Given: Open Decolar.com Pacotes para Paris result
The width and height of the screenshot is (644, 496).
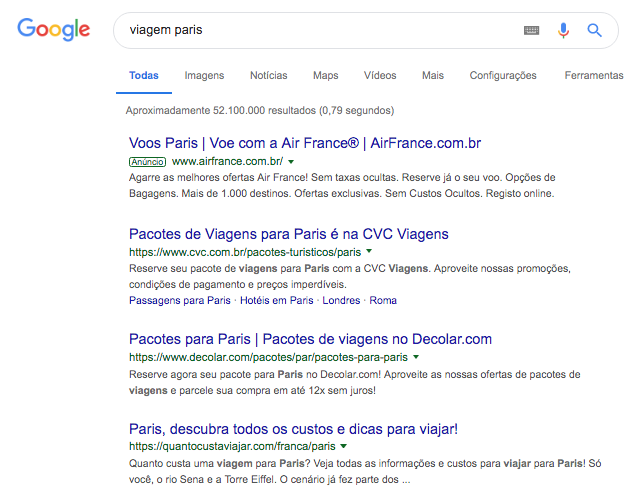Looking at the screenshot, I should 310,339.
